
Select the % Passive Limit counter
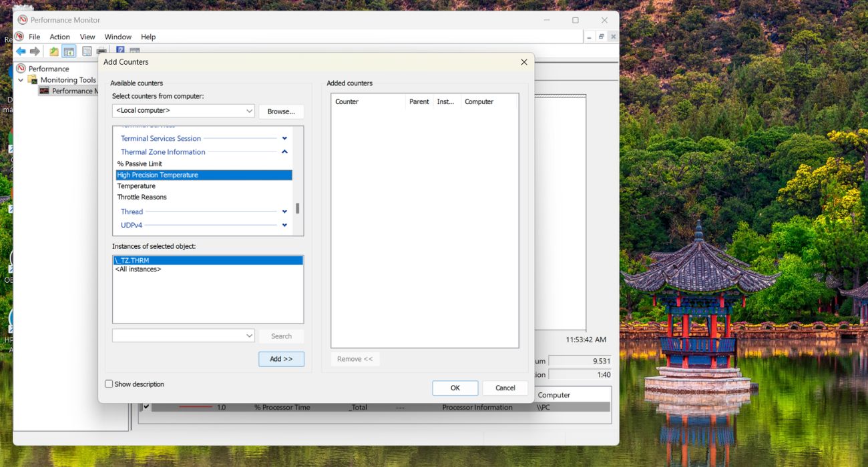(x=140, y=164)
